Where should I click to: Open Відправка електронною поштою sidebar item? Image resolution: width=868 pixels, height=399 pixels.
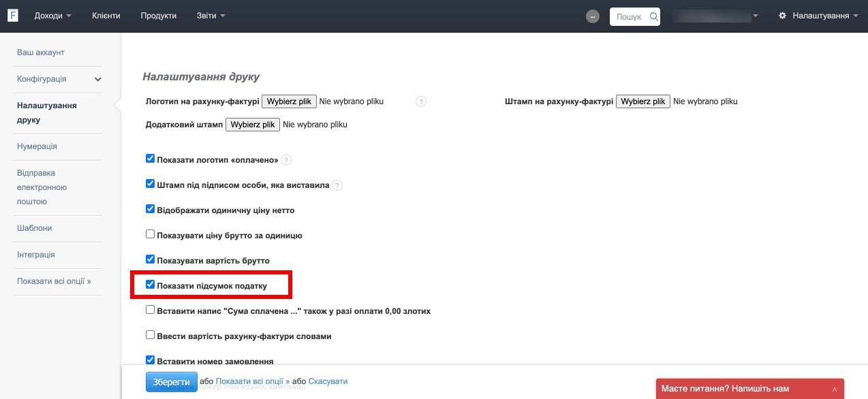pos(42,187)
